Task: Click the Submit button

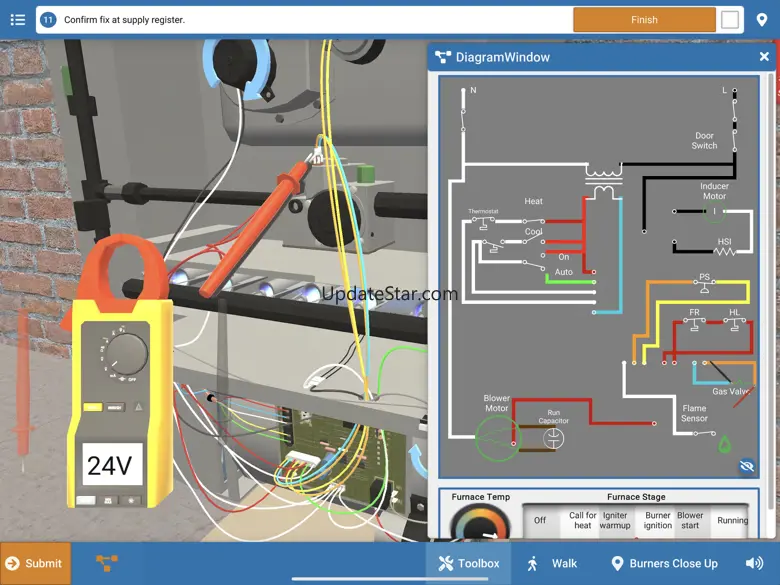Action: pyautogui.click(x=35, y=563)
